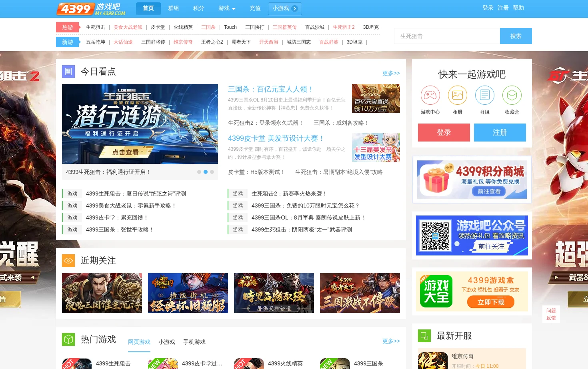
Task: Click the arrow icon beside 小游戏
Action: [295, 8]
